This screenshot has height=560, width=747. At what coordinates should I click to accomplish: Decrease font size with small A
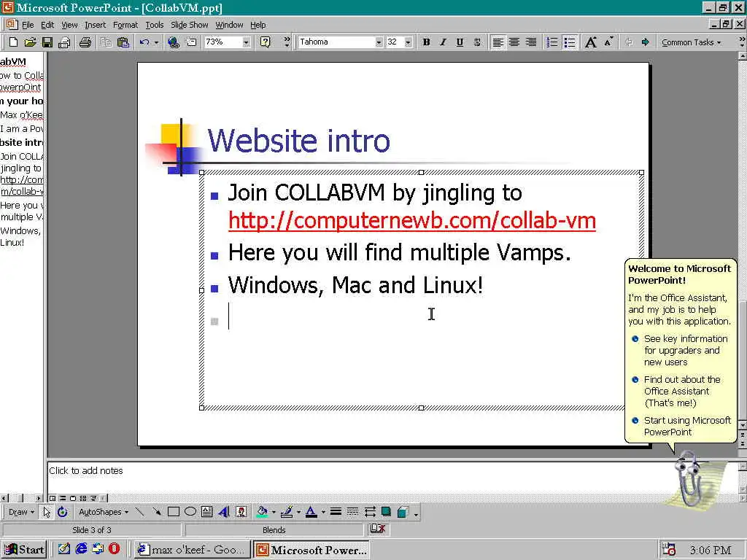click(608, 42)
